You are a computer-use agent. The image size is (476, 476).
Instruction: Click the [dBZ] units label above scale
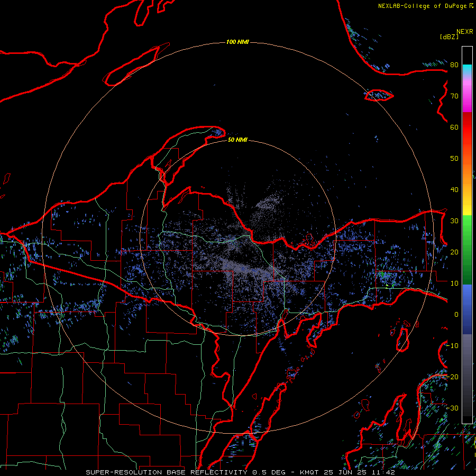tap(449, 36)
